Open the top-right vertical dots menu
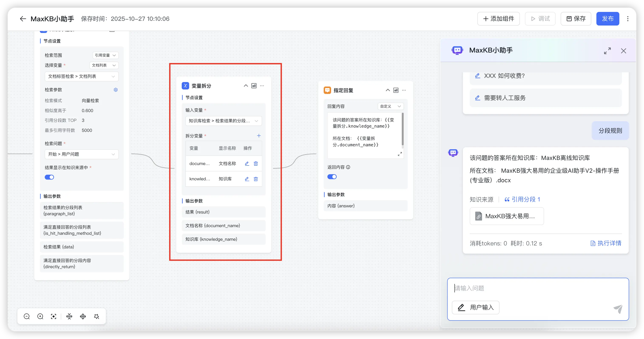 coord(628,19)
